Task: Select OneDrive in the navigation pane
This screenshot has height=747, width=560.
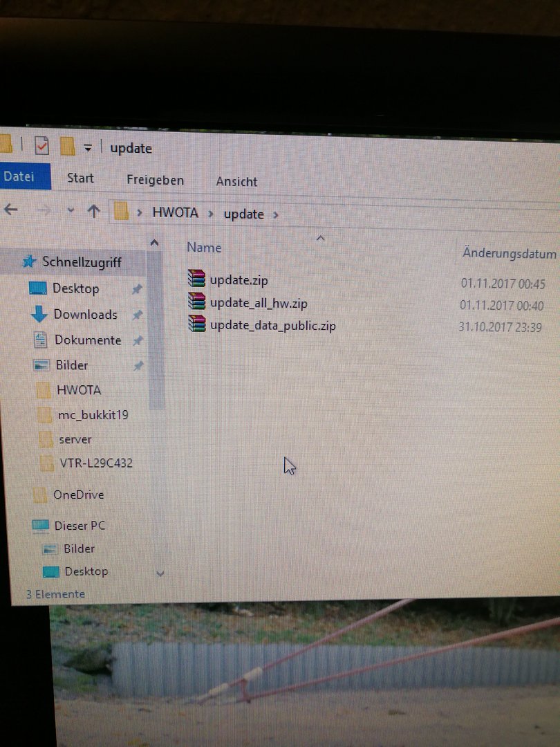Action: 79,495
